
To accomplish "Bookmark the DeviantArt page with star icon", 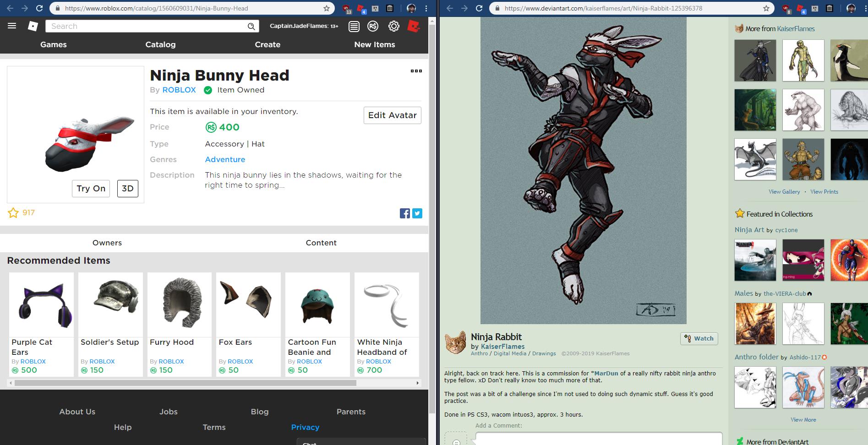I will [766, 8].
